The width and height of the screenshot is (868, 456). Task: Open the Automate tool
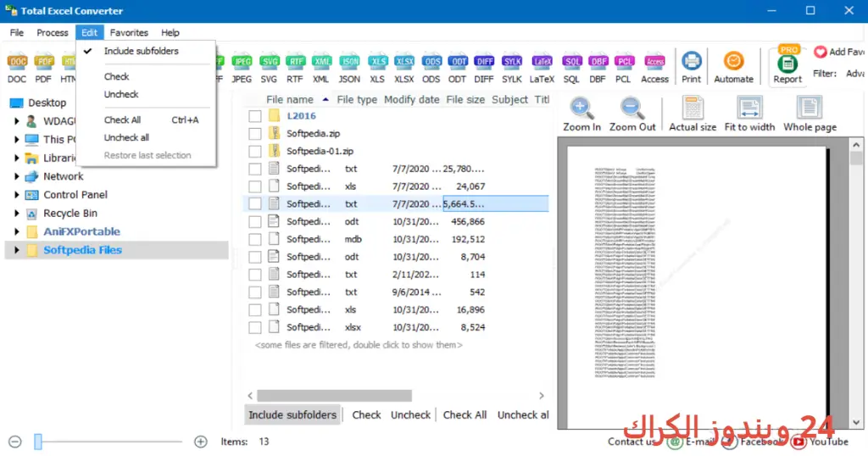[x=733, y=68]
